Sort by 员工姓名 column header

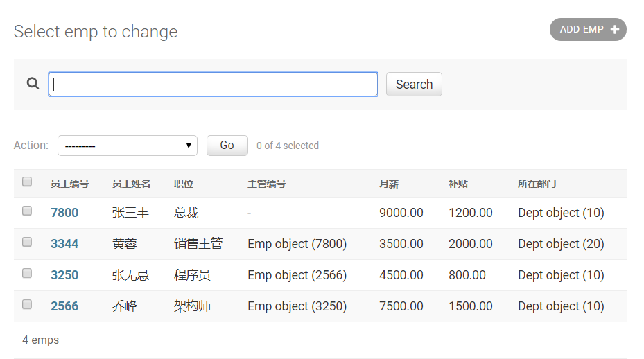[131, 184]
